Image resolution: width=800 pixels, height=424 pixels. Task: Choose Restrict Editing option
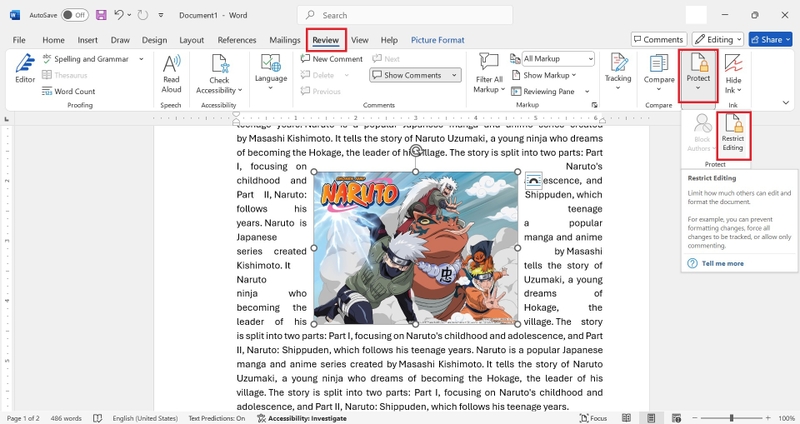tap(733, 133)
